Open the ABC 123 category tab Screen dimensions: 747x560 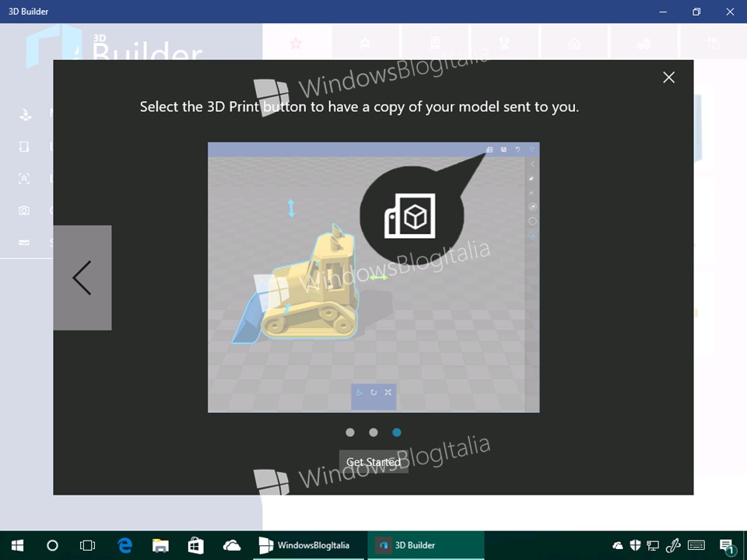[x=714, y=44]
